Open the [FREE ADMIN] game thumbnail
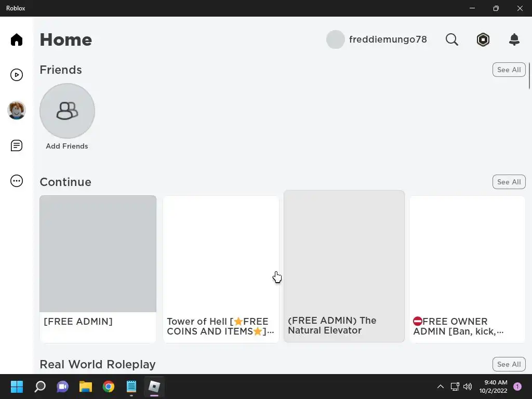This screenshot has width=532, height=399. click(x=98, y=254)
